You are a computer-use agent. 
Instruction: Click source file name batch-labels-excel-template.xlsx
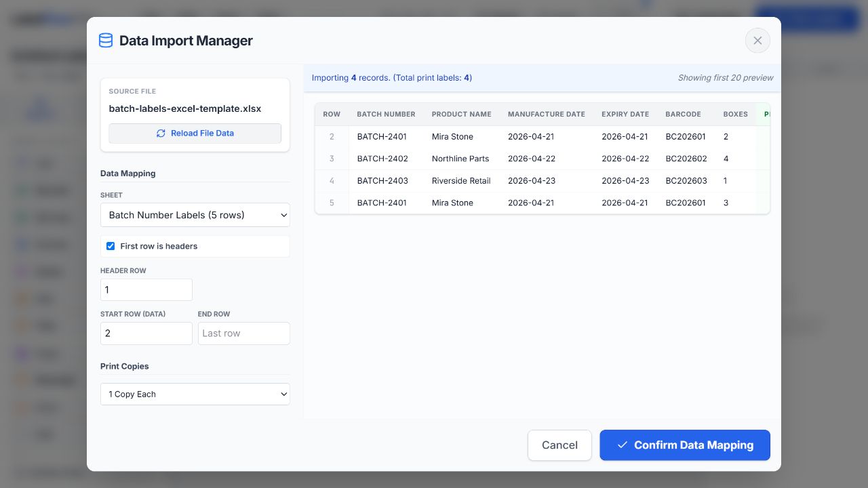click(x=185, y=108)
